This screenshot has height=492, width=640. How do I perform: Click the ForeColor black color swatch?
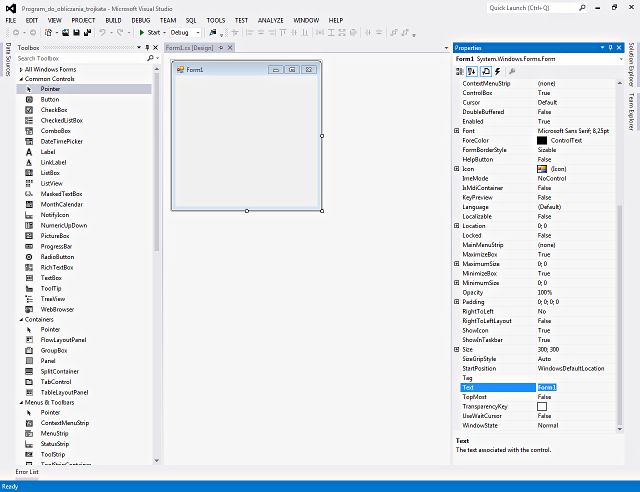tap(542, 140)
